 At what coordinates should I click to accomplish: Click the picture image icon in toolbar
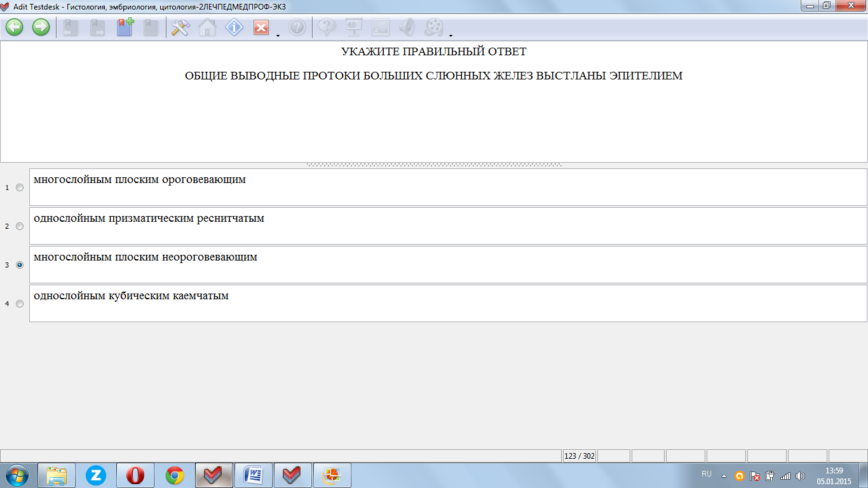click(380, 27)
